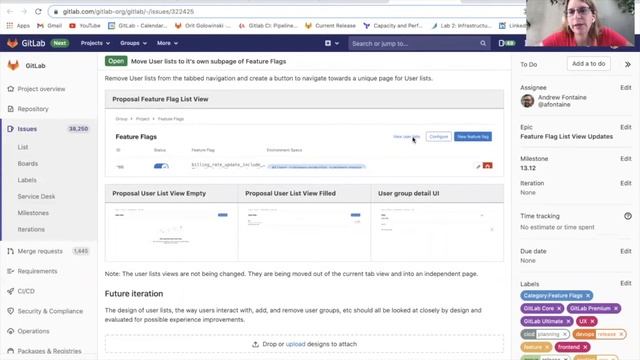Remove the GitLab Ultimate label
This screenshot has height=360, width=640.
tap(568, 322)
